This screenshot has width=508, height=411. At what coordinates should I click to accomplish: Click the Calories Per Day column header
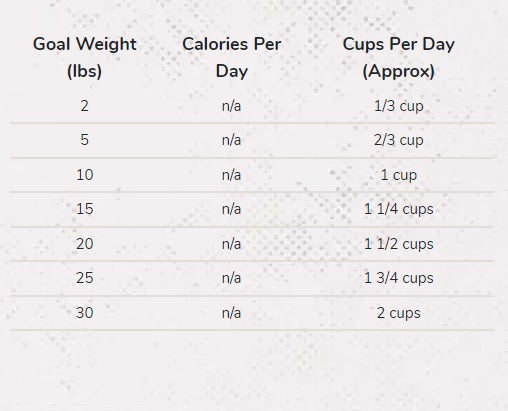point(232,58)
